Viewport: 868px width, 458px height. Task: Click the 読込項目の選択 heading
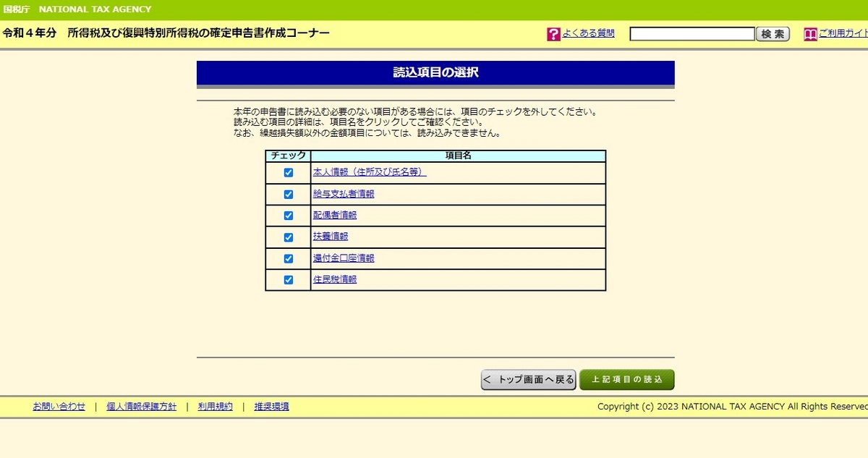[x=435, y=72]
